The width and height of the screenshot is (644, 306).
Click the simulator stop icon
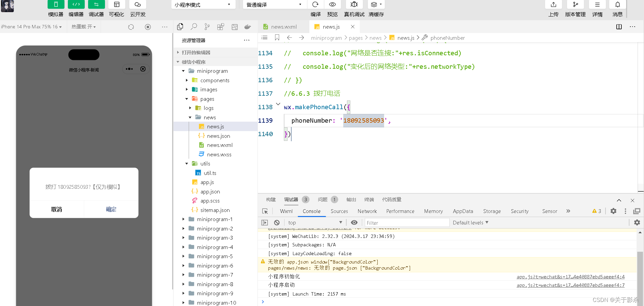coord(148,27)
